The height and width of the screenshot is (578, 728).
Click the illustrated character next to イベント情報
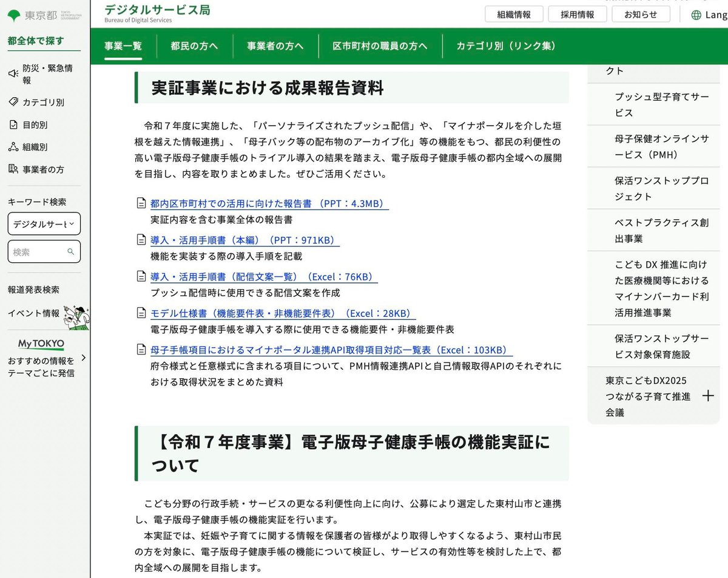(x=77, y=317)
